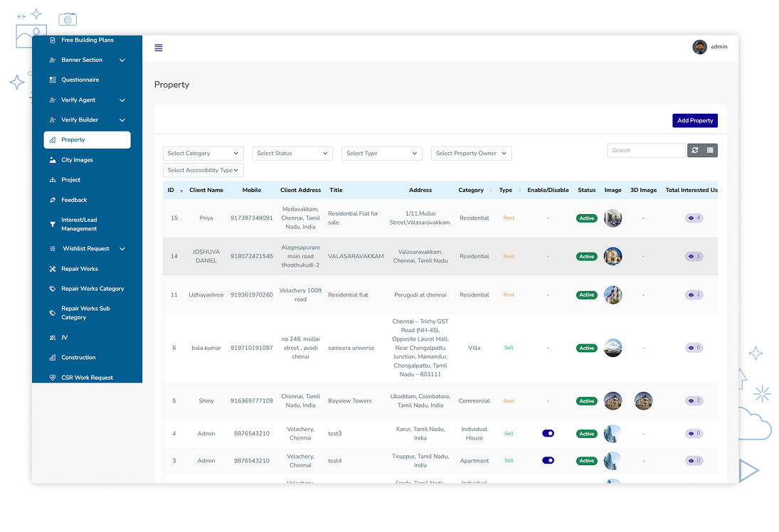Open the Select Accessibility Type dropdown
This screenshot has width=779, height=532.
coord(203,171)
